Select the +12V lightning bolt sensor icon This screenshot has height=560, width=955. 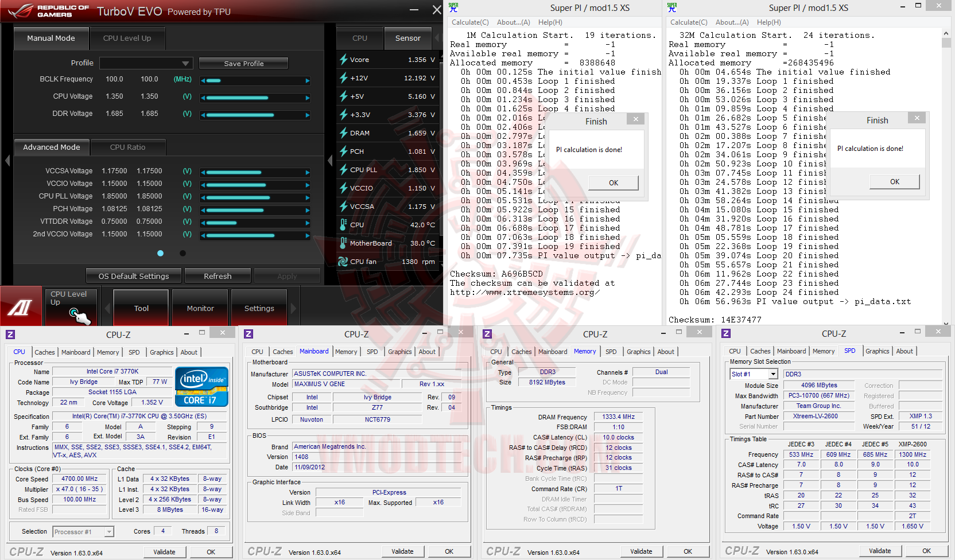343,77
